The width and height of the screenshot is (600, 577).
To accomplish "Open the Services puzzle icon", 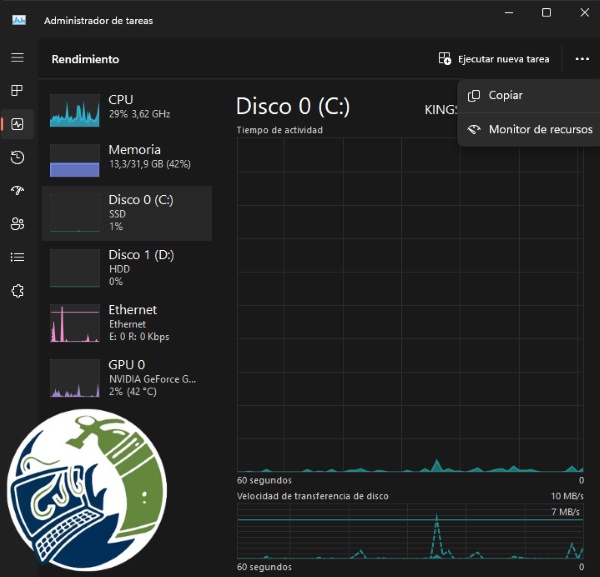I will click(17, 291).
